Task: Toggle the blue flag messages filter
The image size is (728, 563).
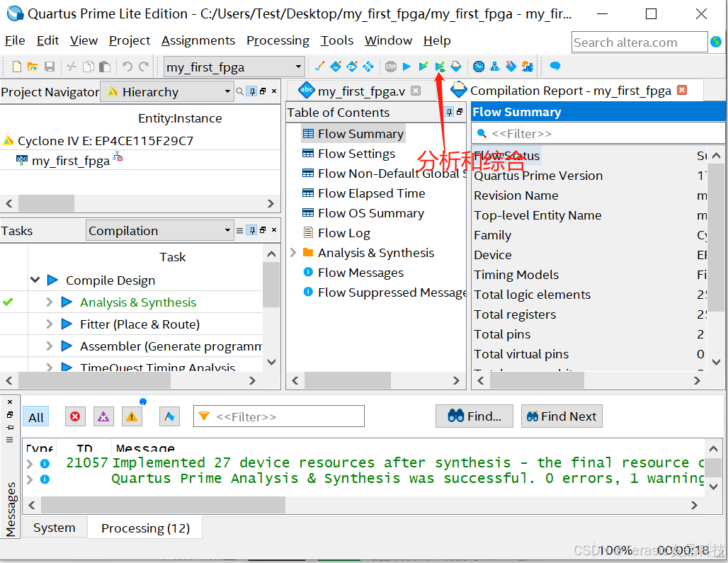Action: tap(169, 417)
